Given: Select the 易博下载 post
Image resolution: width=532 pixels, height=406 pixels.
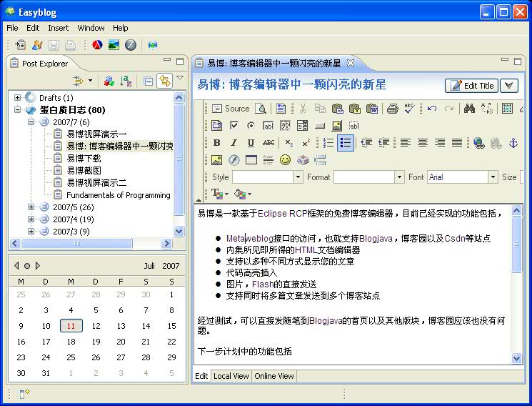Looking at the screenshot, I should point(84,158).
